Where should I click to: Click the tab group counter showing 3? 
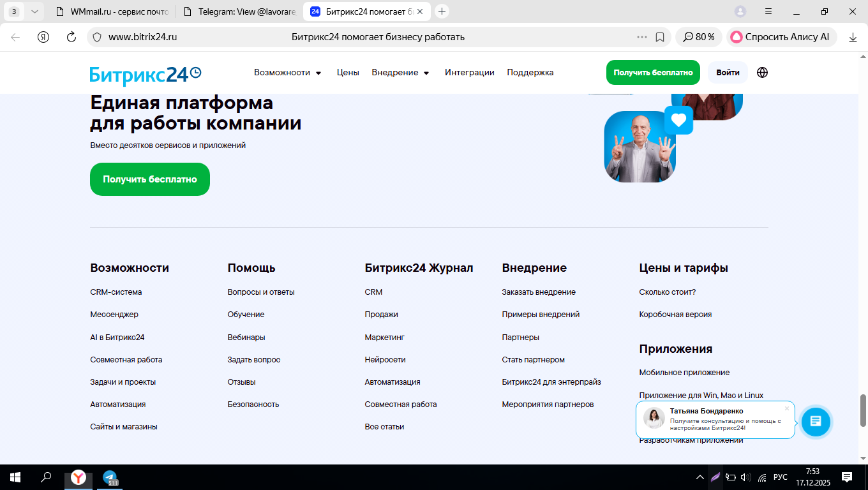[14, 11]
